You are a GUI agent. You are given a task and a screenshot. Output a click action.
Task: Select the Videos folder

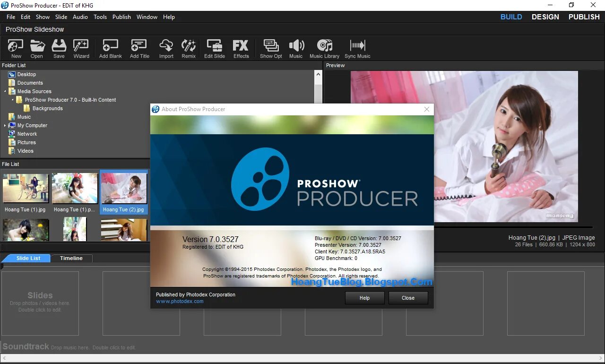coord(26,151)
